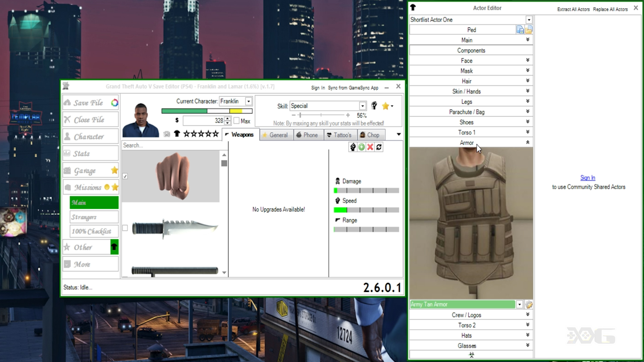
Task: Click the refresh arrows icon in weapon toolbar
Action: 379,147
